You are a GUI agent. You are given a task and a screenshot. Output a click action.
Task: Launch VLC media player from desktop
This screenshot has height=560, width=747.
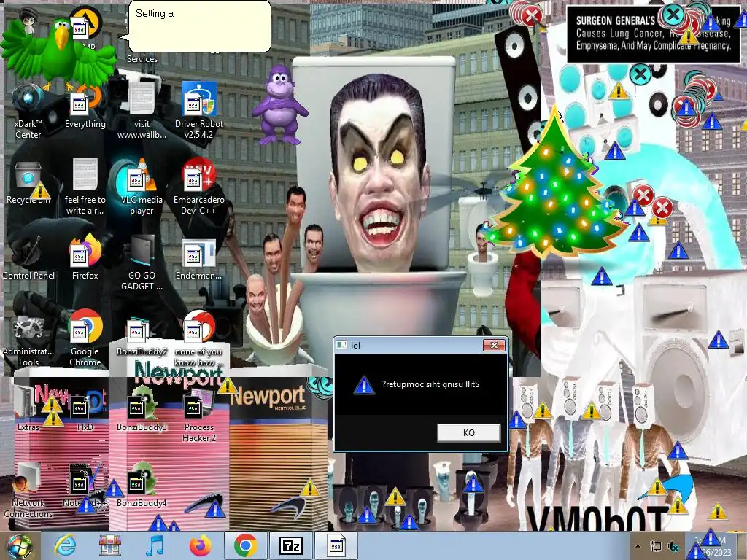tap(142, 187)
